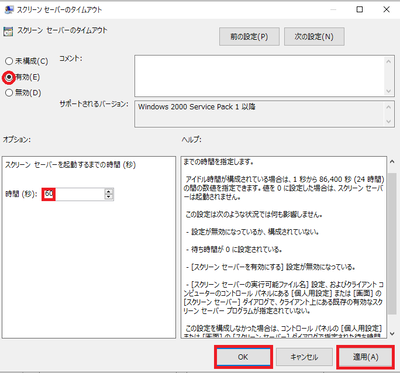Click the 適用(A) button
This screenshot has width=400, height=373.
[x=365, y=357]
